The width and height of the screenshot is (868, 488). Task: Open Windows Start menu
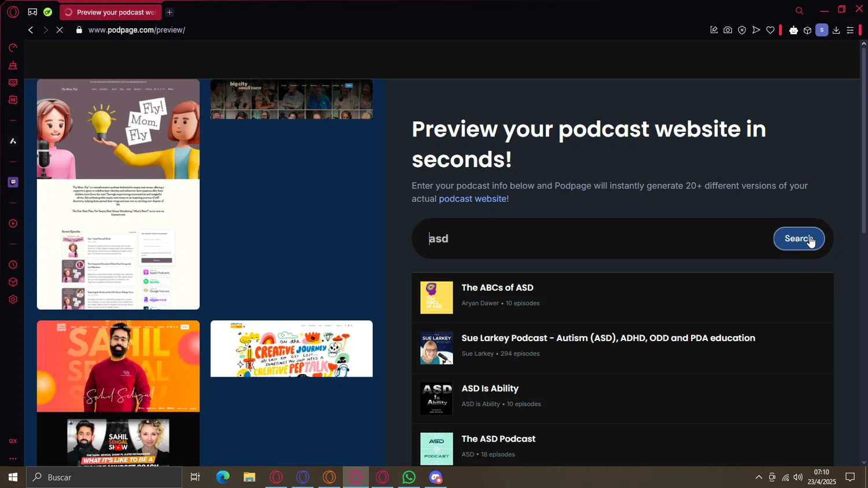(13, 477)
